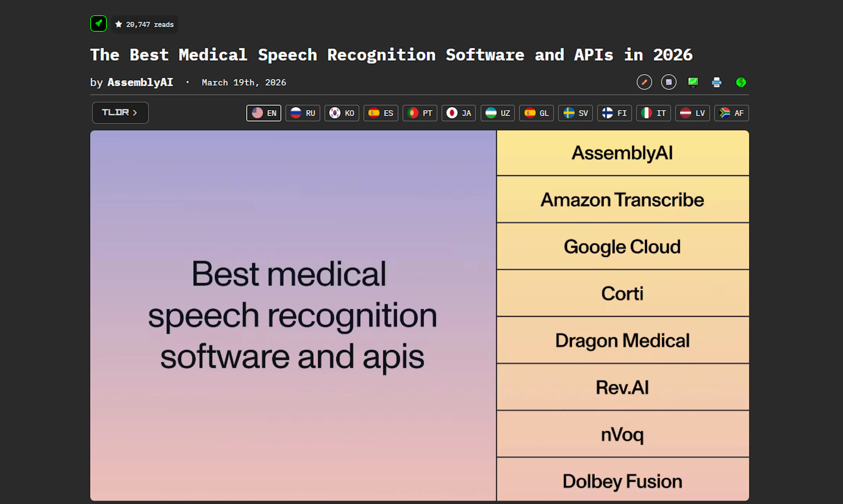Switch article language to KO
843x504 pixels.
point(342,113)
